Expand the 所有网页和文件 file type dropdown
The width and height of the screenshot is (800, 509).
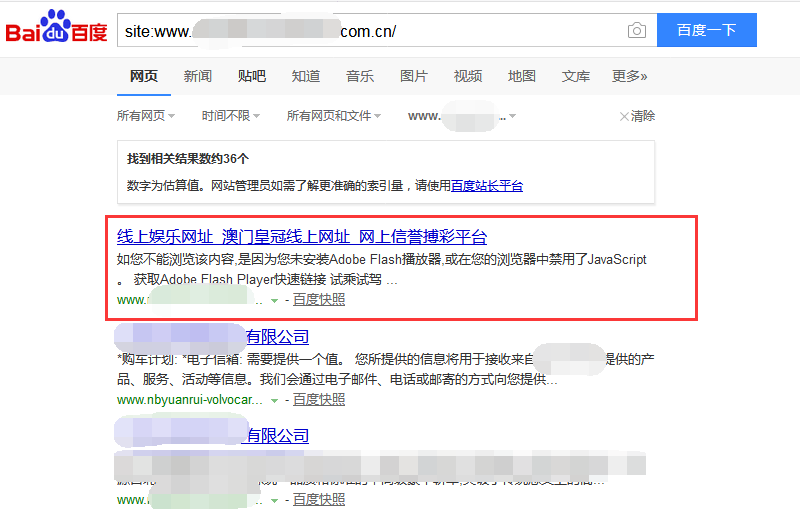334,116
